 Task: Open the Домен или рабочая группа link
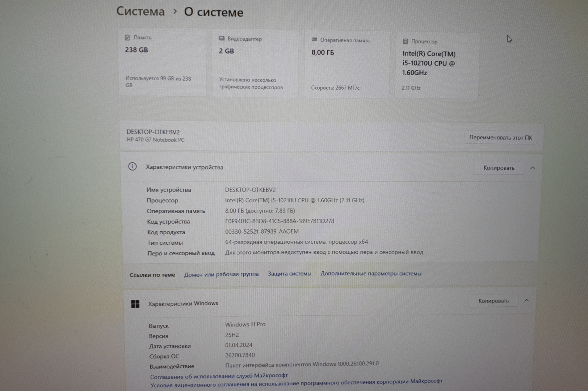point(221,274)
